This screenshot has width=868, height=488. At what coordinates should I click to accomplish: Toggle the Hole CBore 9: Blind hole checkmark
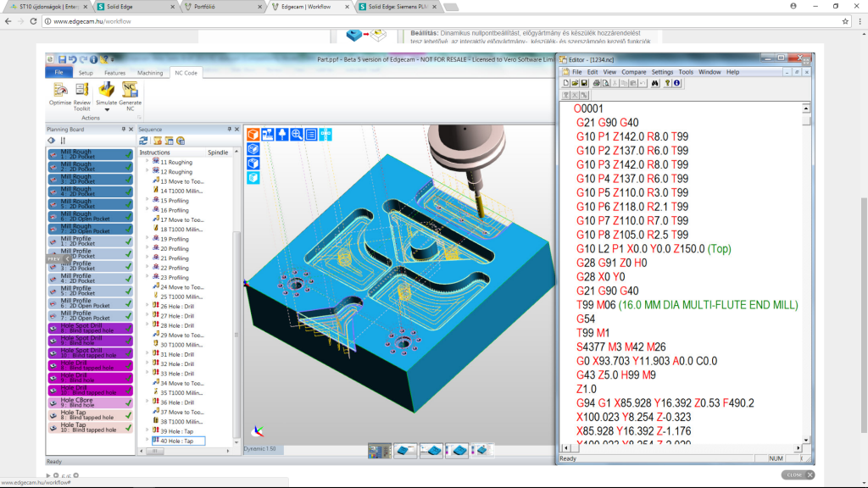tap(129, 402)
